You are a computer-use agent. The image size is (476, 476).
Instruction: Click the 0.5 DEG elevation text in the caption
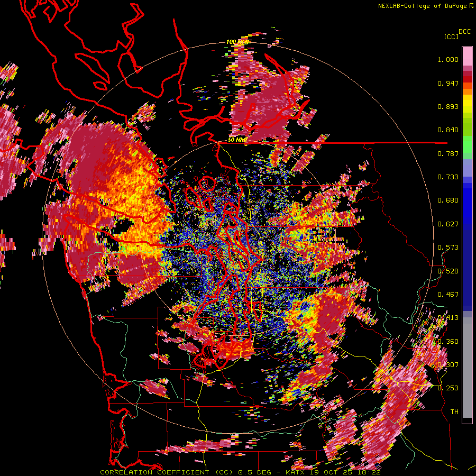pos(254,472)
